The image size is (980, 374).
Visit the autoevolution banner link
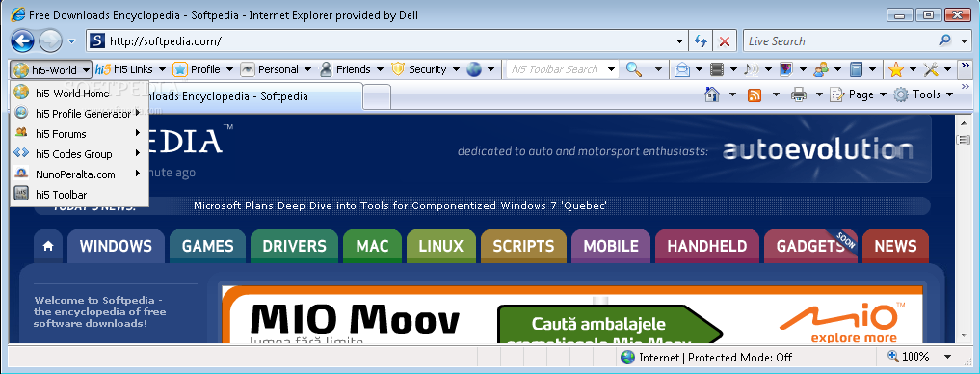click(817, 150)
